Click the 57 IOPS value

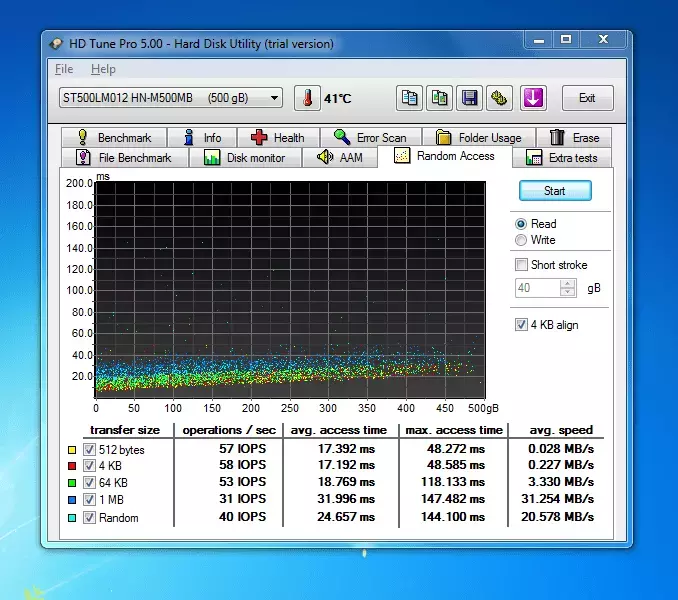coord(242,449)
